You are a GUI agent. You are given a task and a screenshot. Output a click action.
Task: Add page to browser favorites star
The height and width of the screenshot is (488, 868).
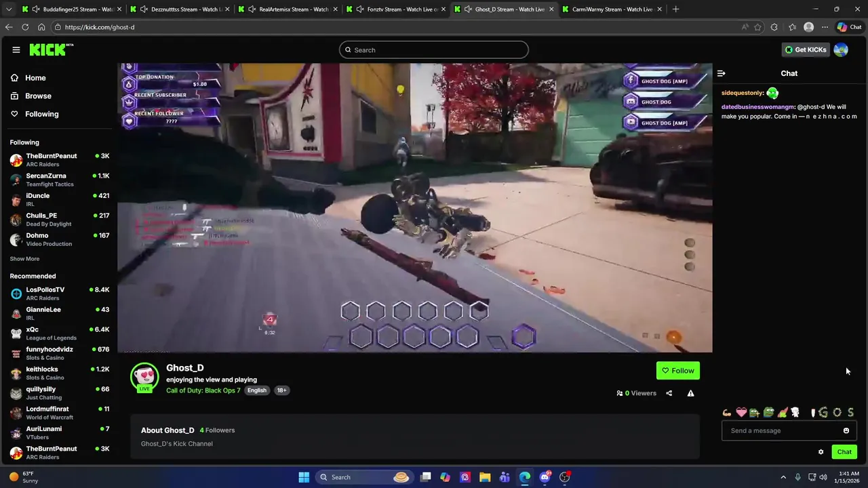click(x=757, y=27)
